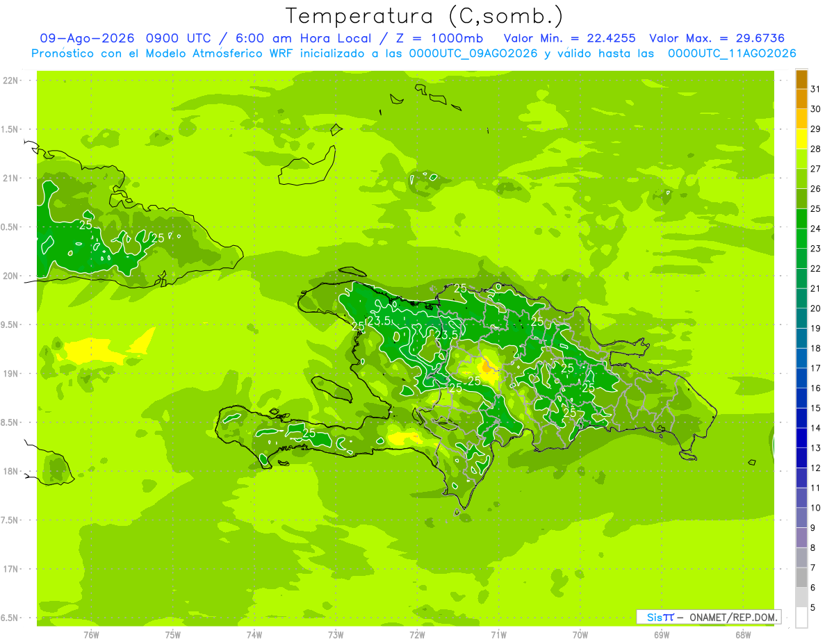Click the colorbar scale value '11'

tap(816, 488)
